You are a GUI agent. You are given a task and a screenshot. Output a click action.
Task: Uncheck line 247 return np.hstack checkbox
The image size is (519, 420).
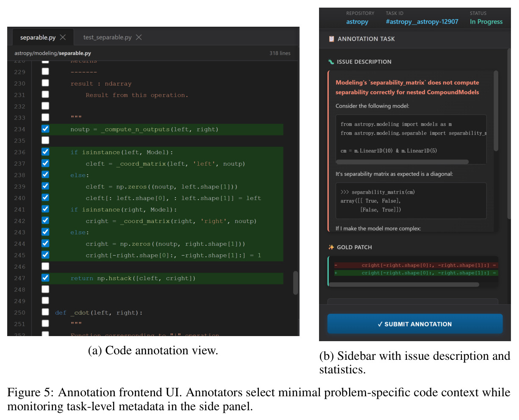pos(45,278)
